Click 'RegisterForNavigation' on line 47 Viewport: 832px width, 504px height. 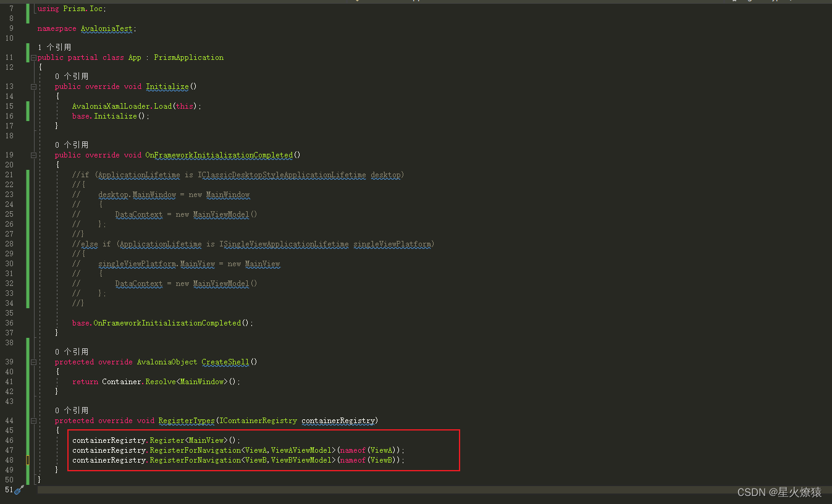click(x=195, y=450)
